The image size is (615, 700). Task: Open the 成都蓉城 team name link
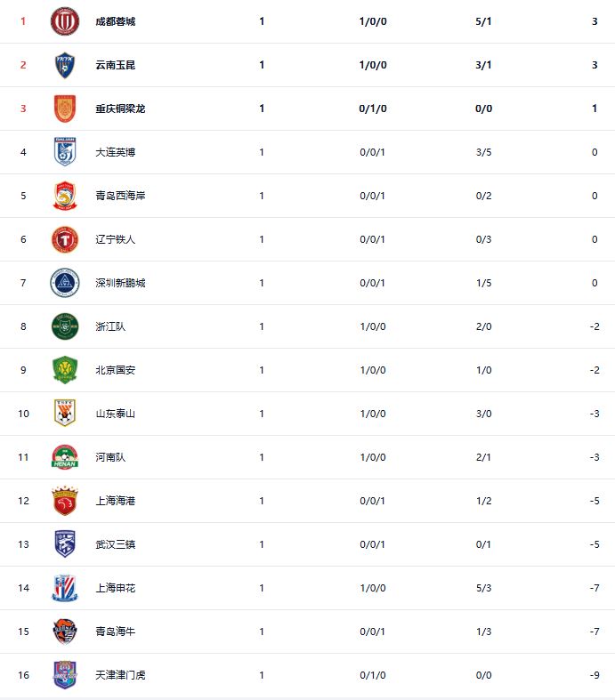pyautogui.click(x=116, y=21)
